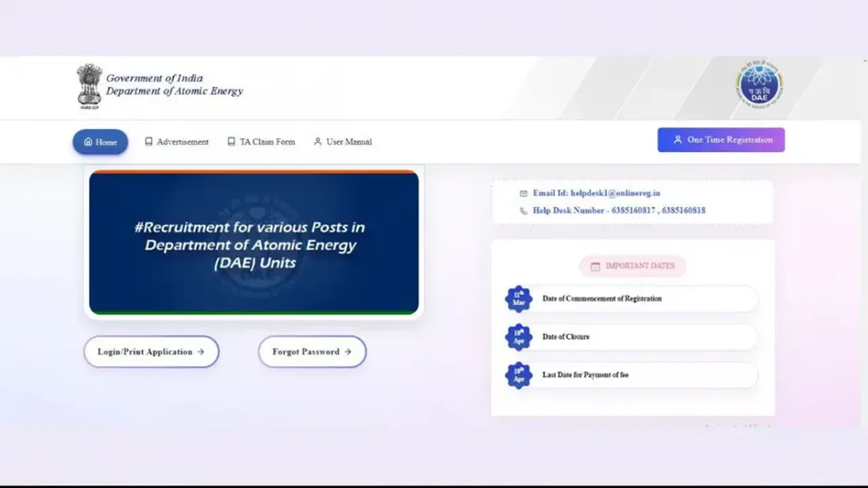This screenshot has width=868, height=488.
Task: Click the Help Desk Number text
Action: (618, 210)
